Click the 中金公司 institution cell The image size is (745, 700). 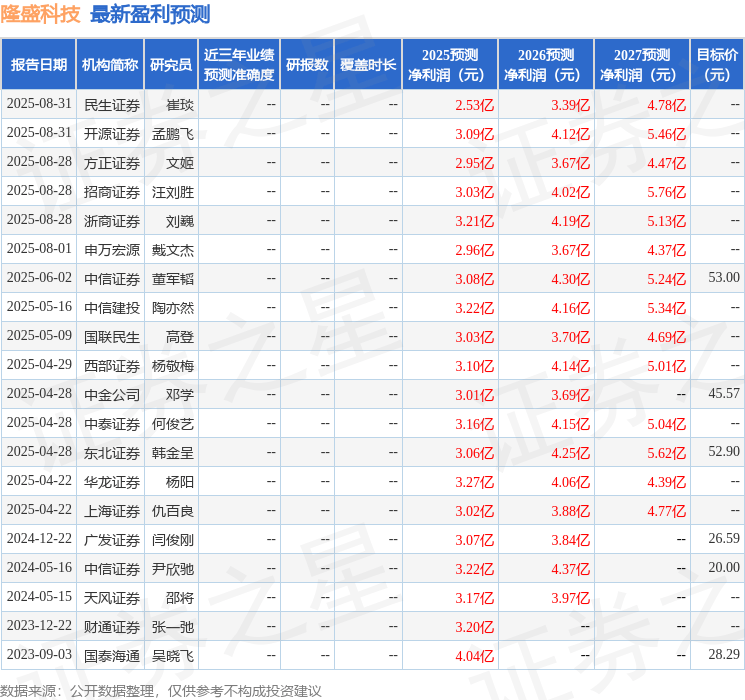coord(112,395)
